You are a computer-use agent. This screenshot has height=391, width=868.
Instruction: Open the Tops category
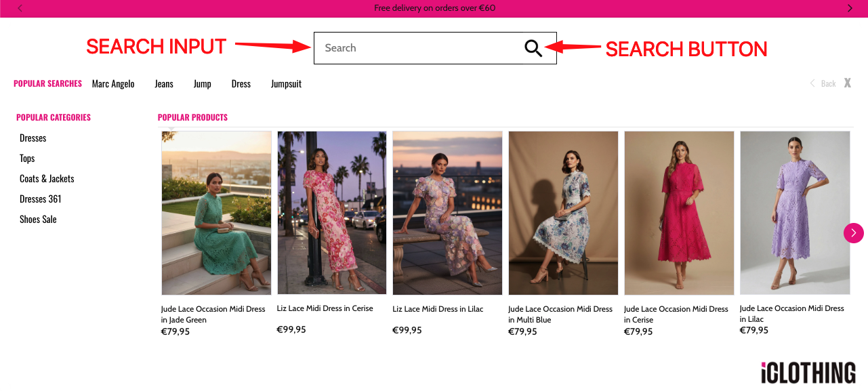click(27, 158)
